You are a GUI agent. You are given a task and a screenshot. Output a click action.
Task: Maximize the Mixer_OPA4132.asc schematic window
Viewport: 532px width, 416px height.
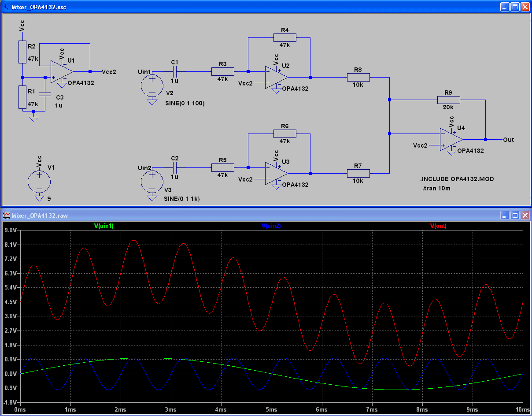(515, 7)
